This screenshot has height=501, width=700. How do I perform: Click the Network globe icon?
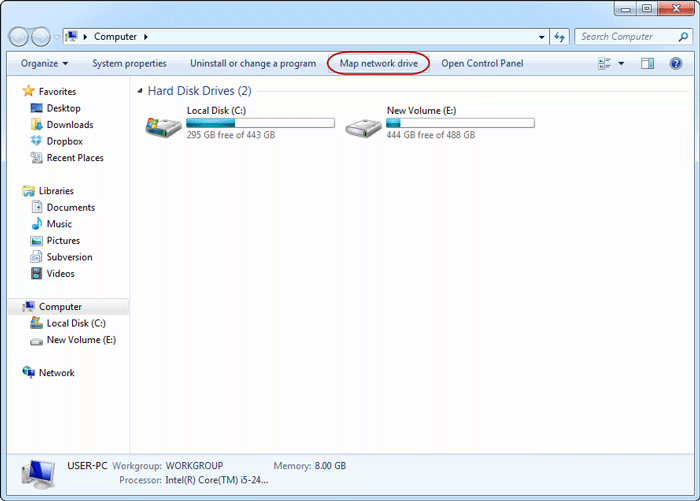click(x=29, y=372)
